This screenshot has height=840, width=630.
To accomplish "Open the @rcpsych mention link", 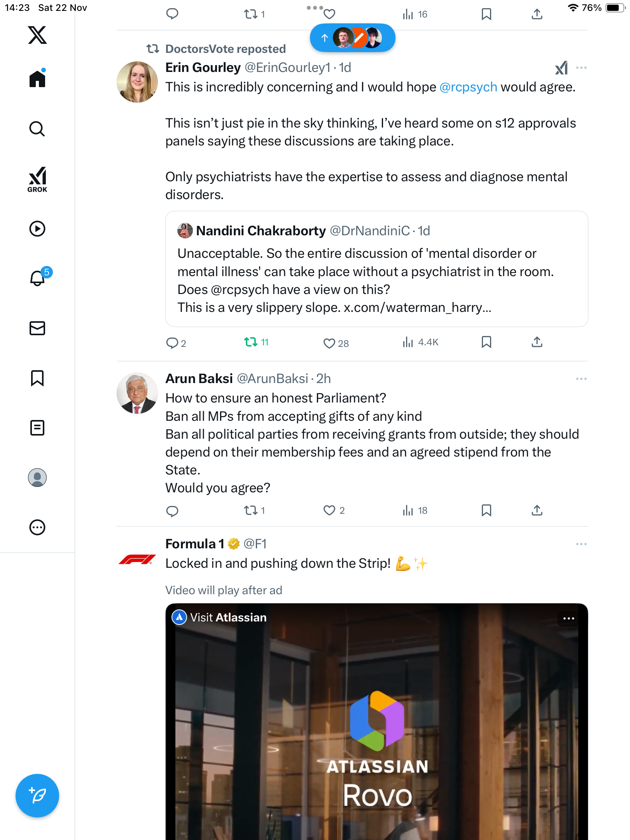I will coord(468,87).
